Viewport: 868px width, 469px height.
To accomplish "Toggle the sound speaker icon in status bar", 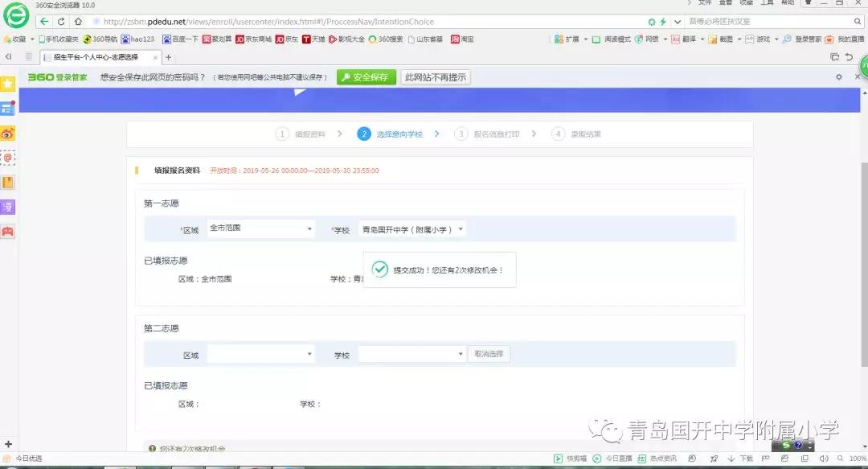I will tap(824, 459).
